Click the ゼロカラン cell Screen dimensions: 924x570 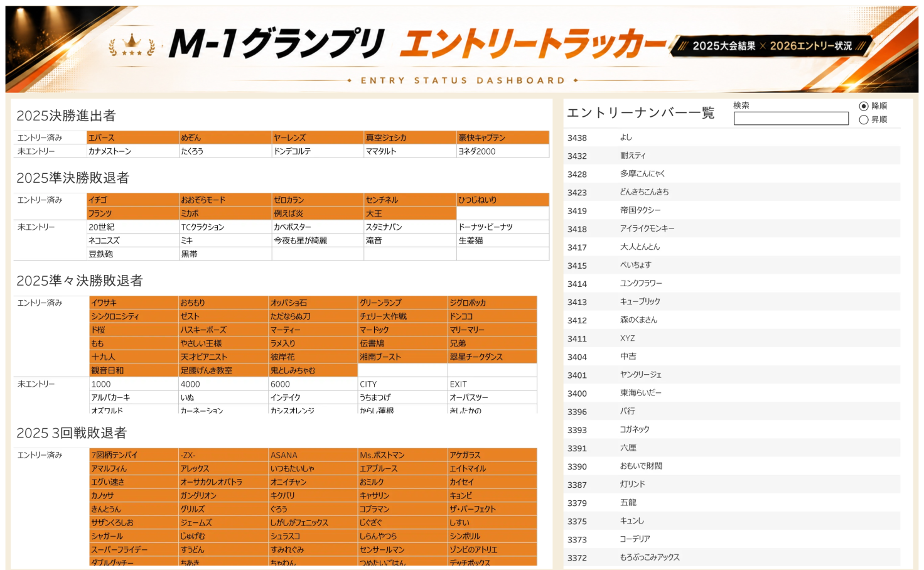(318, 200)
